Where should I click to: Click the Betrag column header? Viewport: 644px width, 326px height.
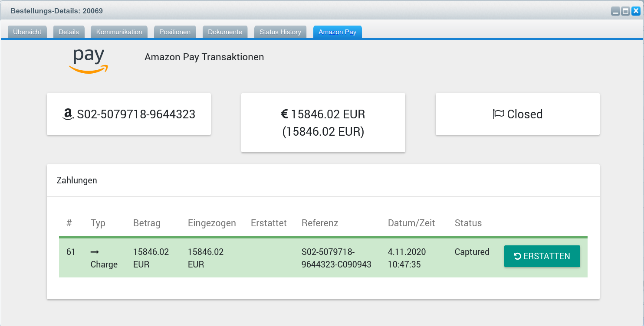point(147,223)
